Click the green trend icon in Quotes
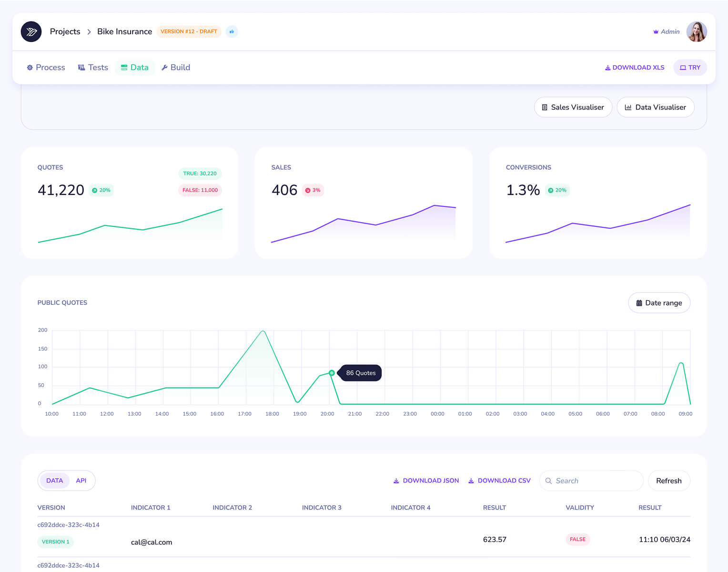This screenshot has width=728, height=572. [94, 190]
